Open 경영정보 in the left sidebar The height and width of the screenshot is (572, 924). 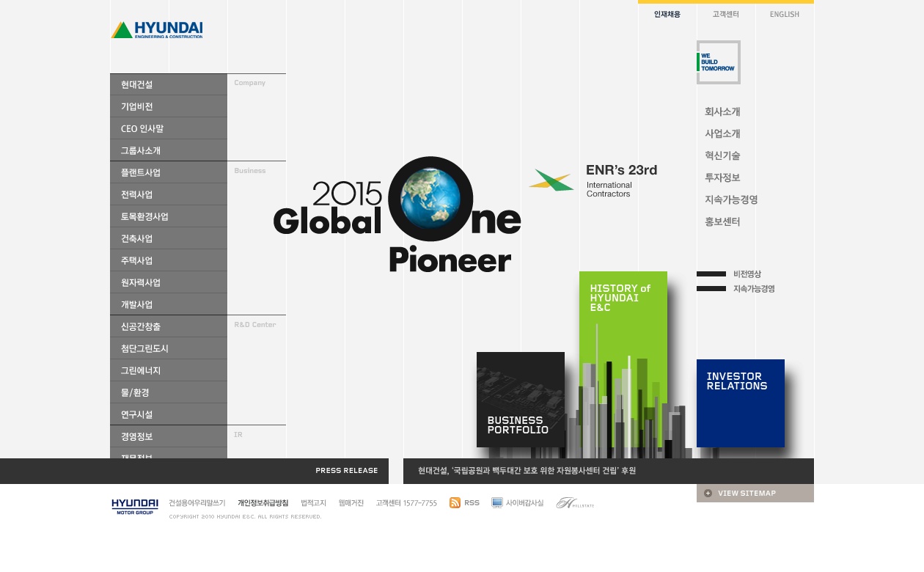169,436
